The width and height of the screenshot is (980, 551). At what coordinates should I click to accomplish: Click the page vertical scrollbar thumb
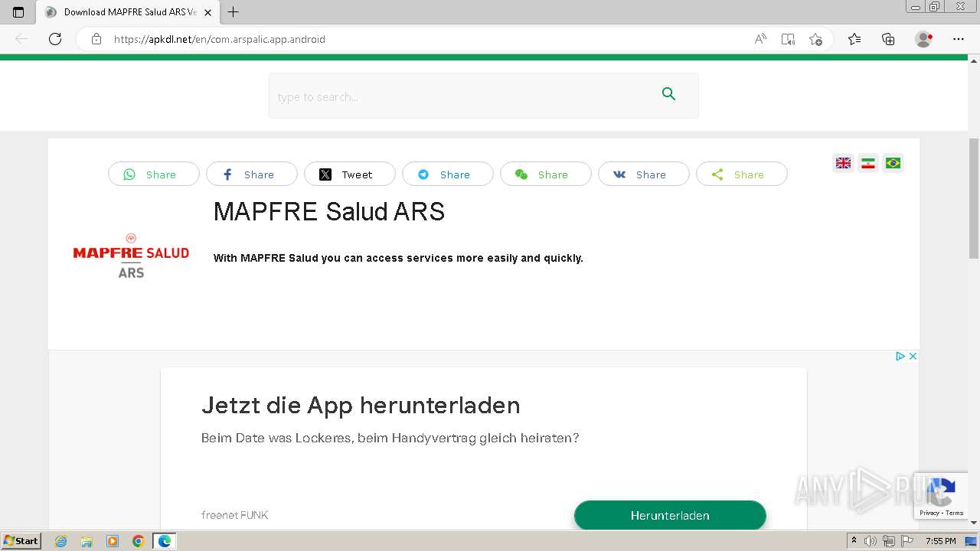tap(974, 197)
